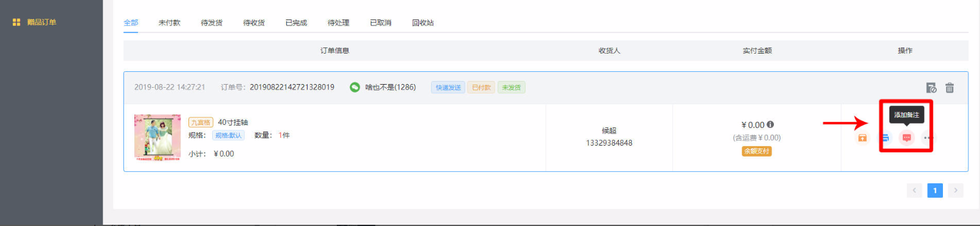980x226 pixels.
Task: Click the 快递发送 tag
Action: [x=448, y=87]
